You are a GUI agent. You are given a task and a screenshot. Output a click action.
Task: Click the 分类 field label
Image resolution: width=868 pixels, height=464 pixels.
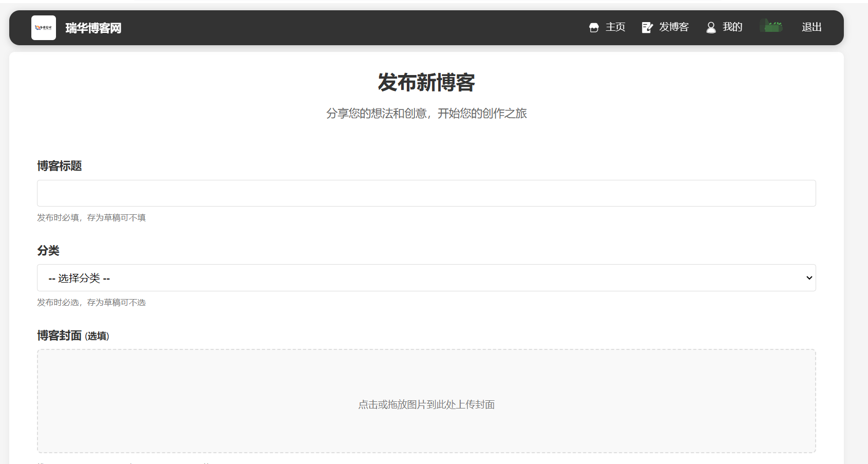tap(48, 251)
